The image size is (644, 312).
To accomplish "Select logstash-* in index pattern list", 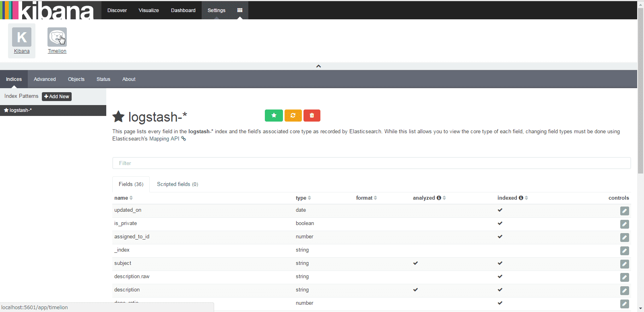I will pos(53,110).
